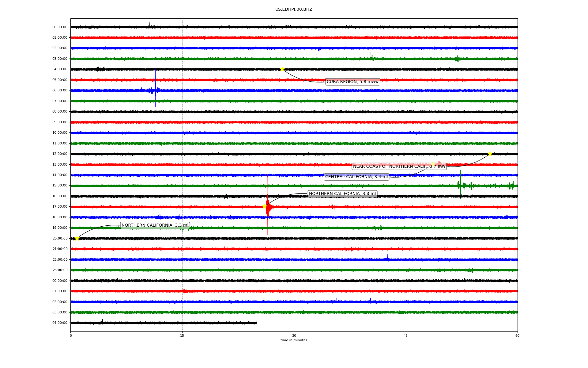Screen dimensions: 588x368
Task: Click the yellow star on the 17:00:00 trace
Action: pyautogui.click(x=264, y=206)
